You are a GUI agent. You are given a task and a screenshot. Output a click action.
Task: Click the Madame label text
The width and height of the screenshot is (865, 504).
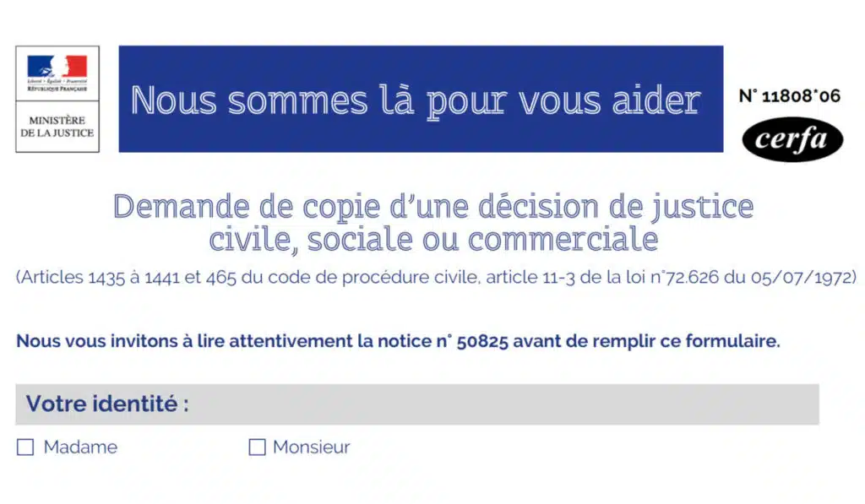point(80,447)
